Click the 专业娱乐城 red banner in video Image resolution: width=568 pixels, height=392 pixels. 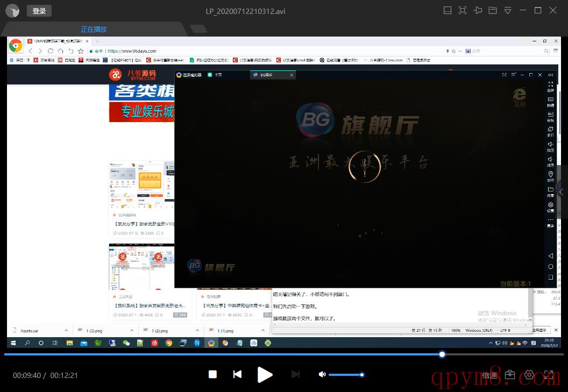coord(141,112)
